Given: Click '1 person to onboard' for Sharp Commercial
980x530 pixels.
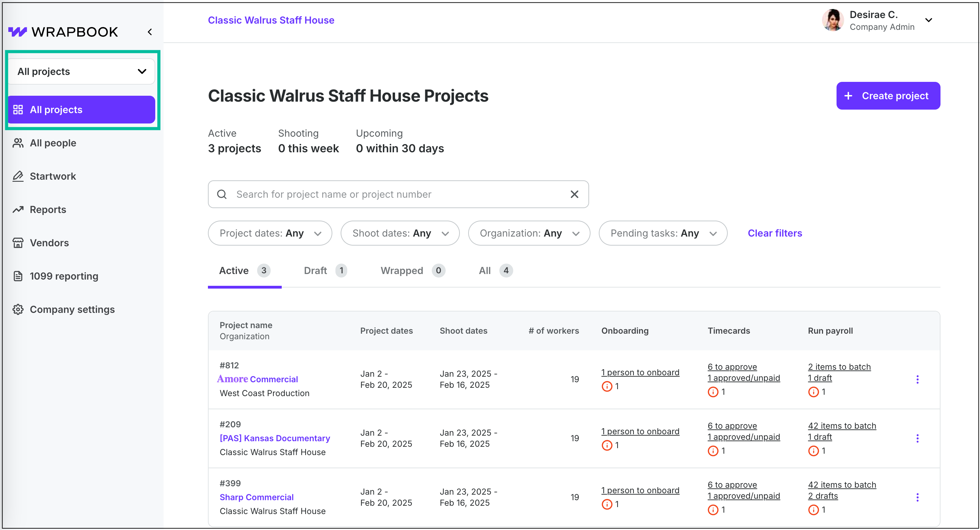Looking at the screenshot, I should [640, 491].
